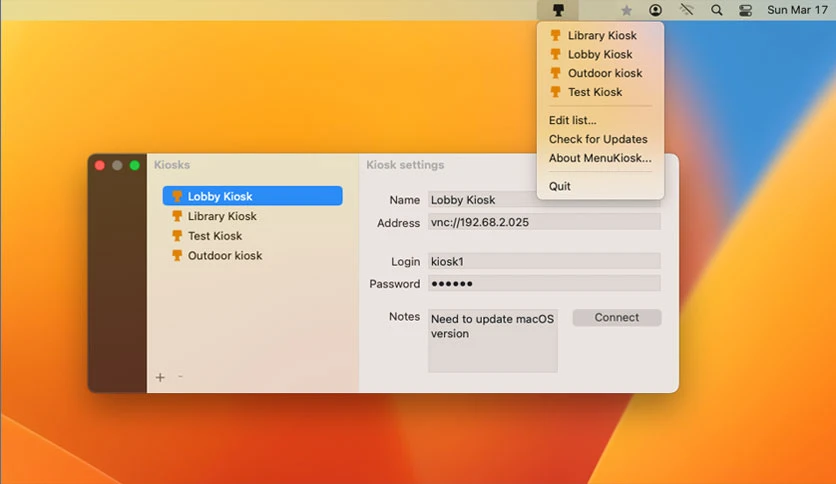The height and width of the screenshot is (484, 836).
Task: Choose Lobby Kiosk from the dropdown menu
Action: click(600, 54)
